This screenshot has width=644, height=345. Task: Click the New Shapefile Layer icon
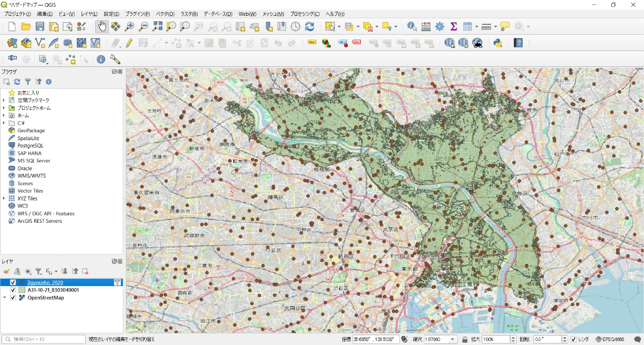(x=40, y=43)
